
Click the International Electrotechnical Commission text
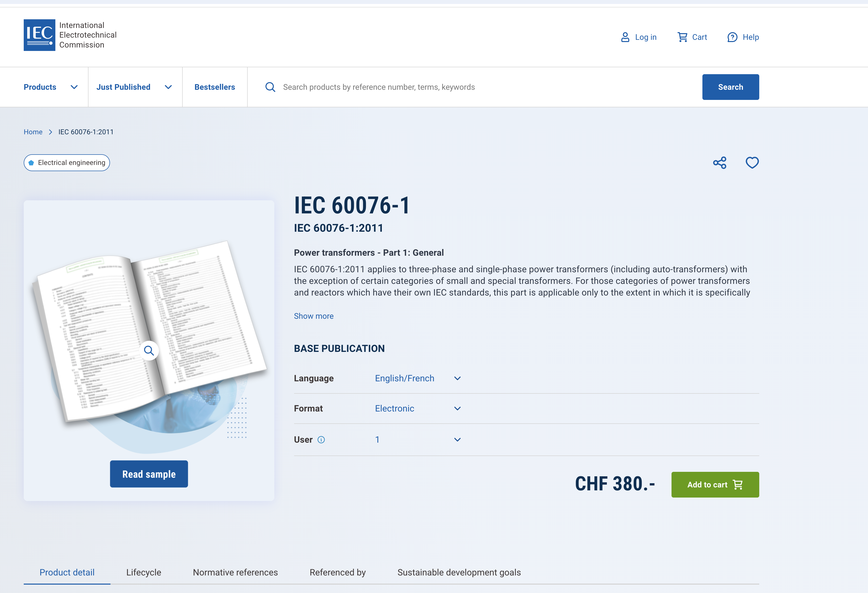click(x=88, y=35)
